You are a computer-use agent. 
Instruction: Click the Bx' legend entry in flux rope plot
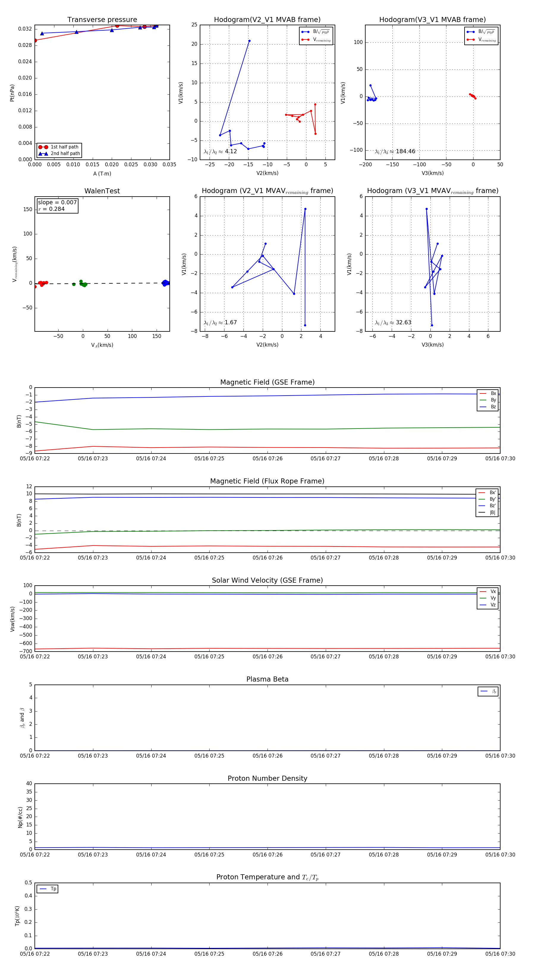(x=487, y=493)
